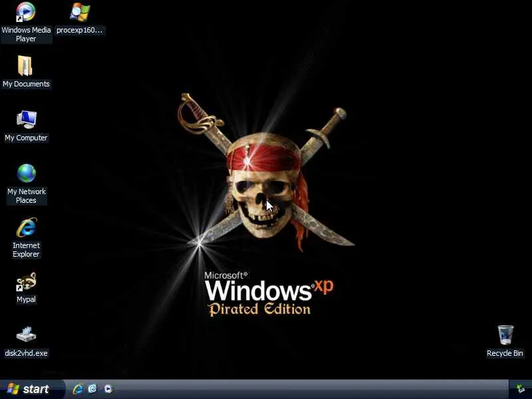Open the Start menu
532x399 pixels.
pyautogui.click(x=31, y=389)
